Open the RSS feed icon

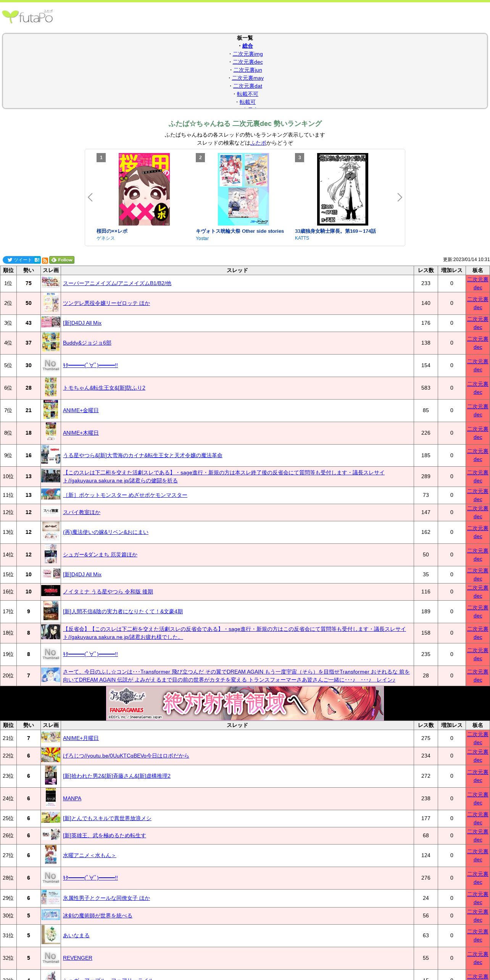[x=45, y=261]
